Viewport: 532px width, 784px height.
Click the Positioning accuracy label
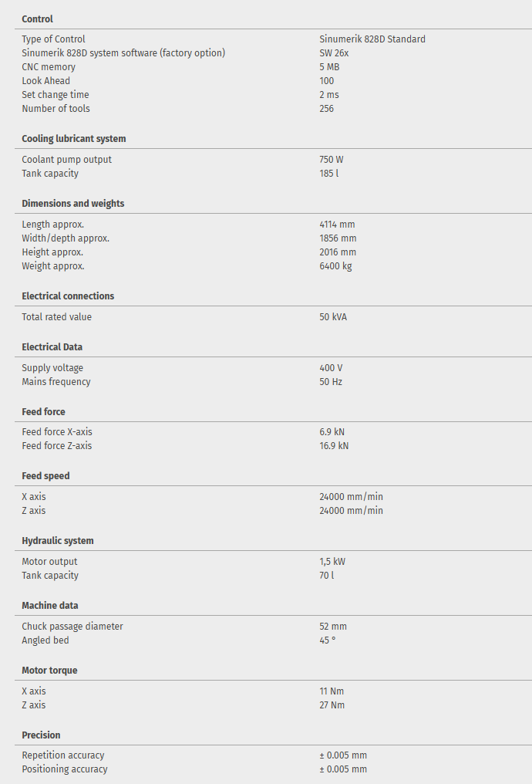65,769
